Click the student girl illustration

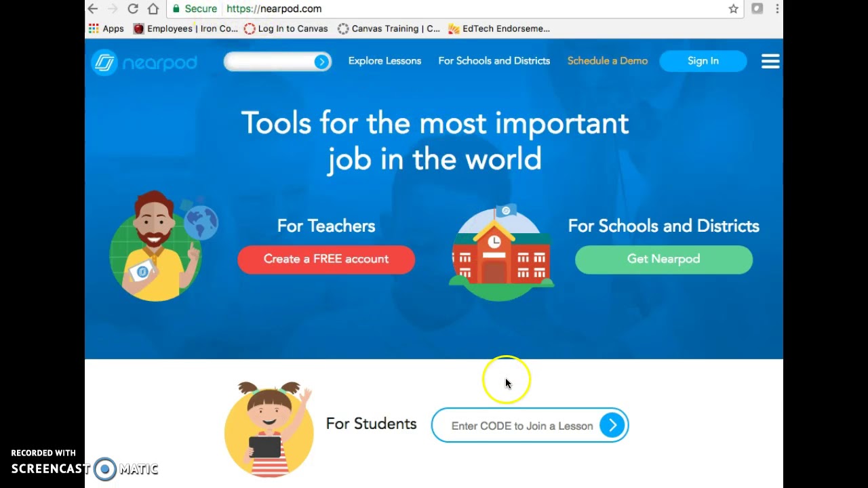coord(269,429)
